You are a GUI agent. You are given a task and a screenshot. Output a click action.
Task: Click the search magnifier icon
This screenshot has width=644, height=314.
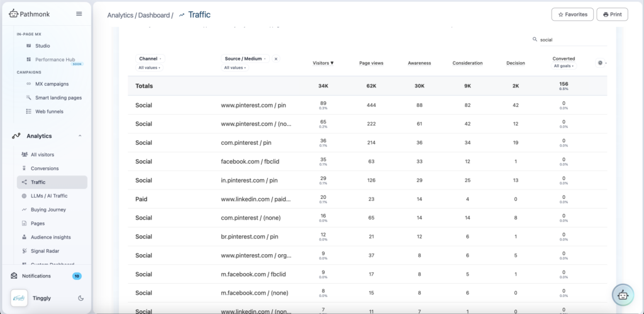535,40
